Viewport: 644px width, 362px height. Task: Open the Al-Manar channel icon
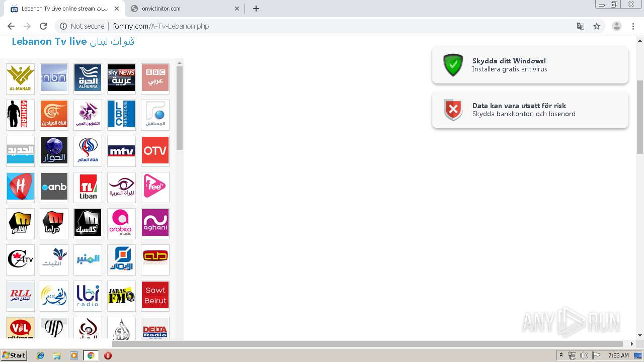21,78
